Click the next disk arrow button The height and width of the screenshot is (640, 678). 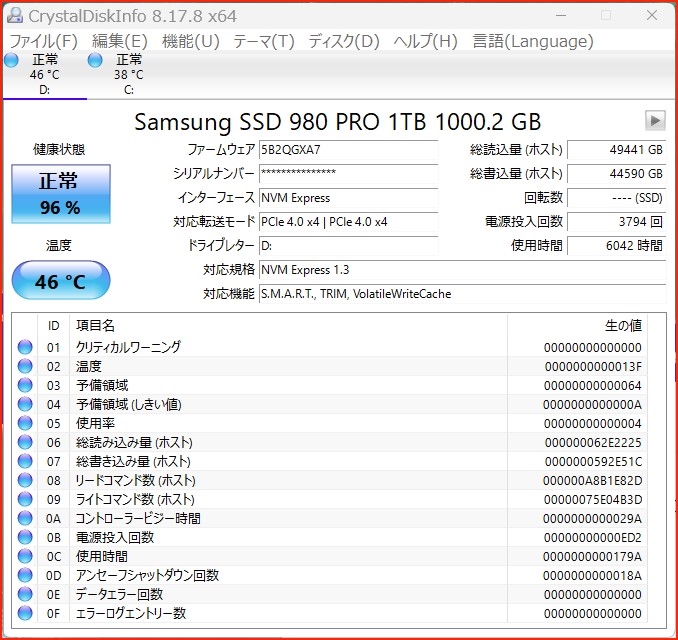point(655,121)
